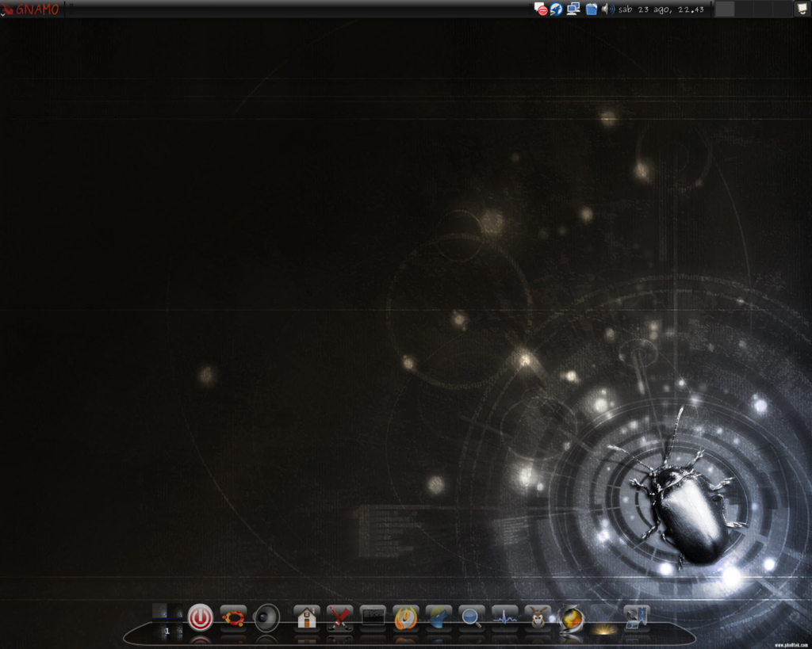Click the blue folder tray icon
Viewport: 812px width, 649px height.
(x=592, y=9)
